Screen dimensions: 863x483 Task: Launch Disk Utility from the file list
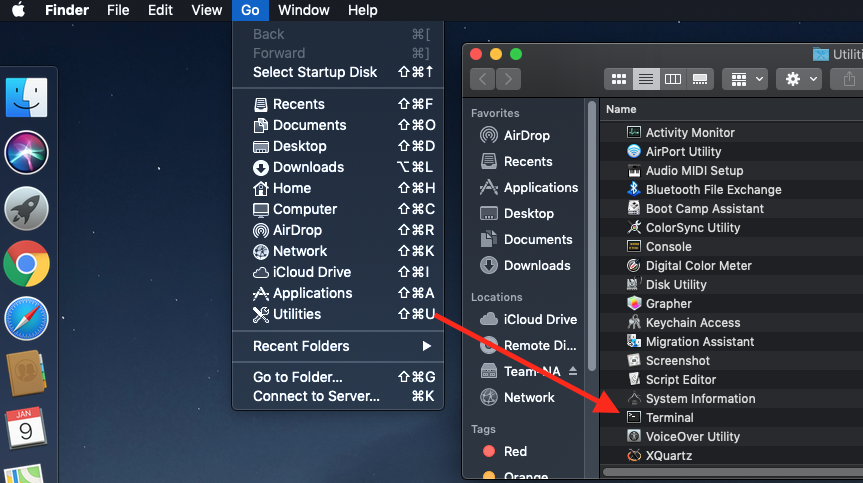[675, 285]
